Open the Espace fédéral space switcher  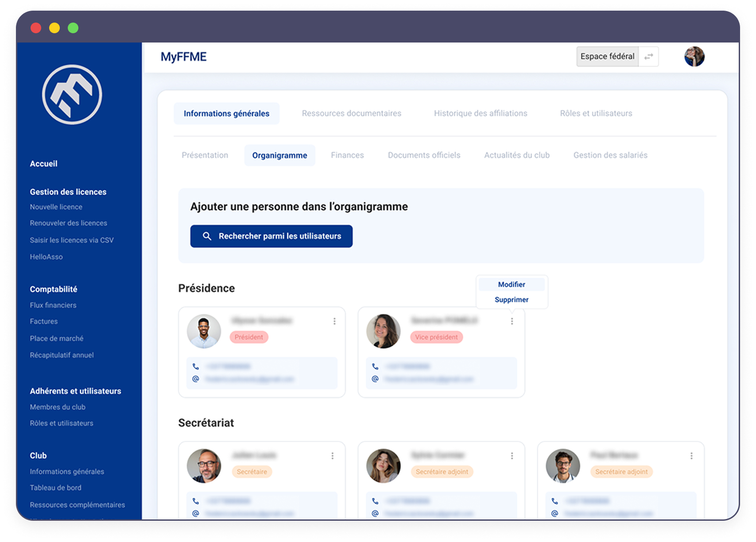click(x=607, y=57)
